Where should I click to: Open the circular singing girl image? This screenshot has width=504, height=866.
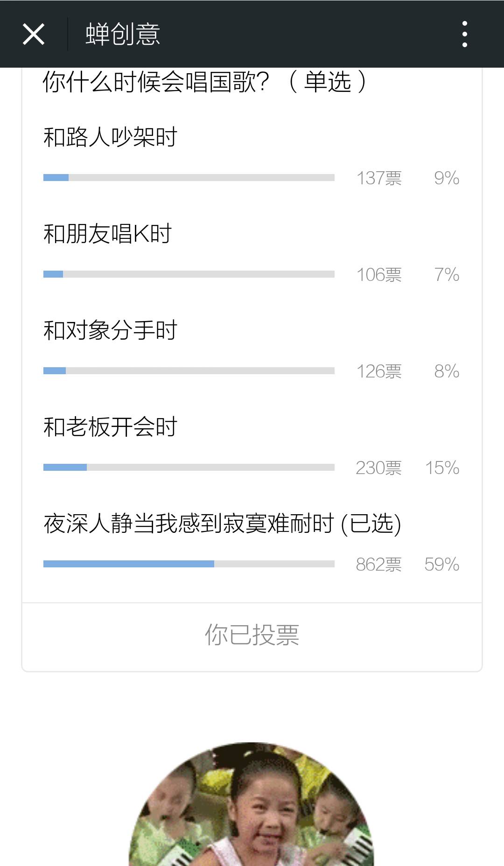252,804
